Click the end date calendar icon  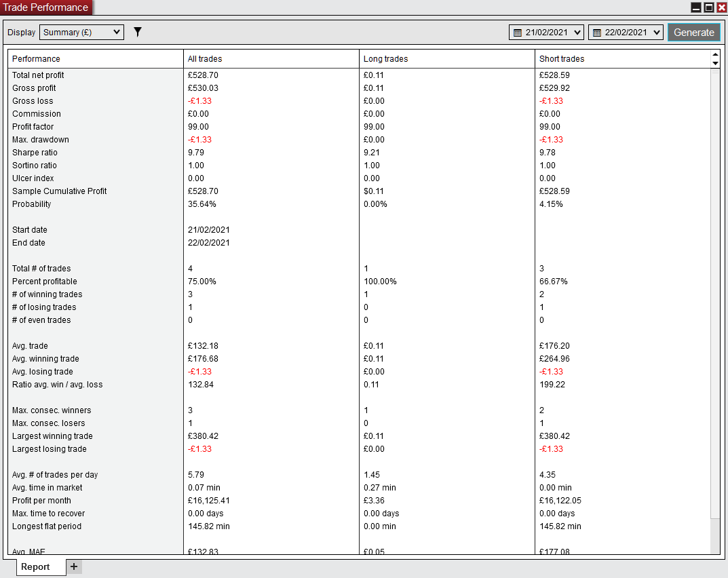point(596,33)
